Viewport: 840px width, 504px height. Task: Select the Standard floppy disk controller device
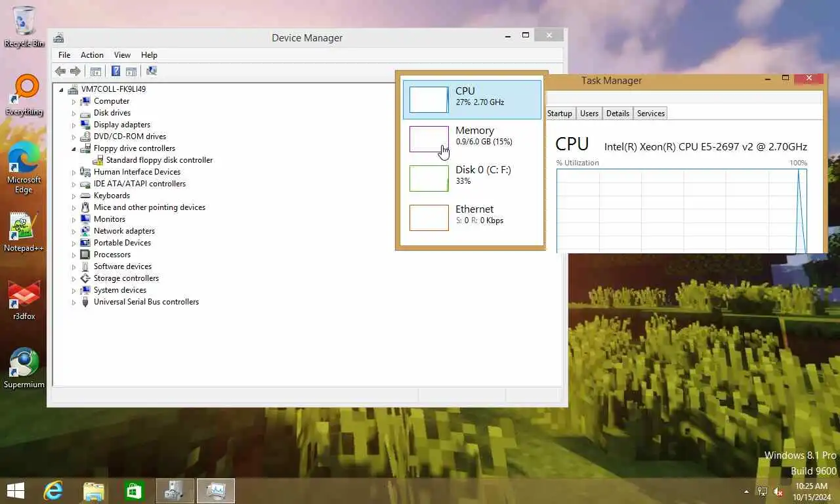159,160
